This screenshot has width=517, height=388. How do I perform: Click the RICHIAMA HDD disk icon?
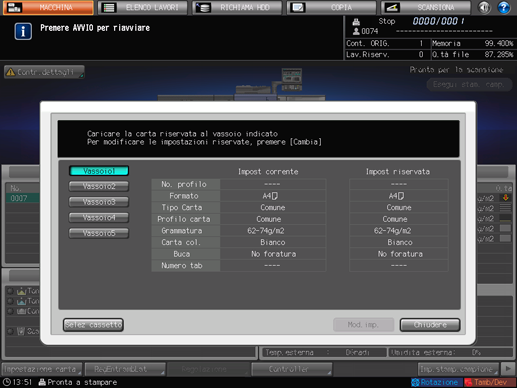[203, 7]
